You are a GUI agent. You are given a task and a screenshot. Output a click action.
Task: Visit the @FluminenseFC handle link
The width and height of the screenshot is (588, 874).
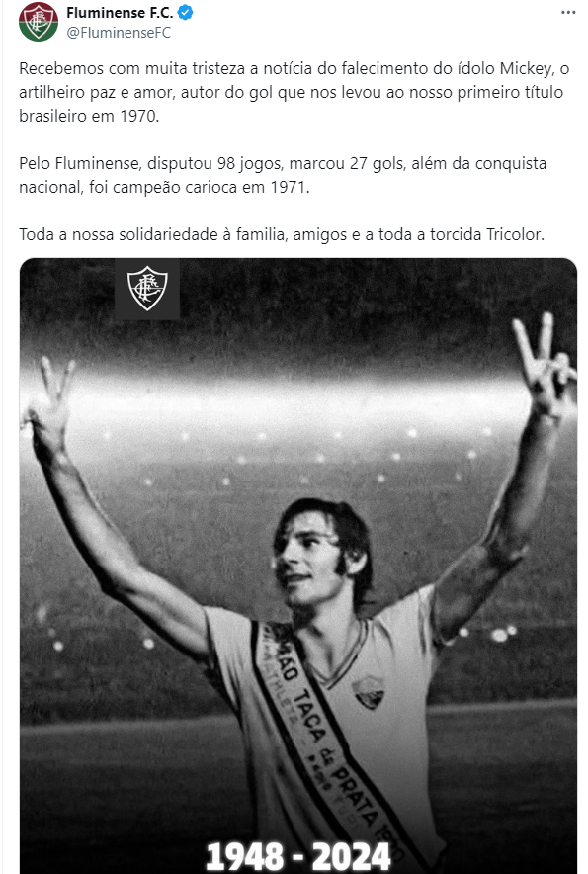[x=119, y=33]
